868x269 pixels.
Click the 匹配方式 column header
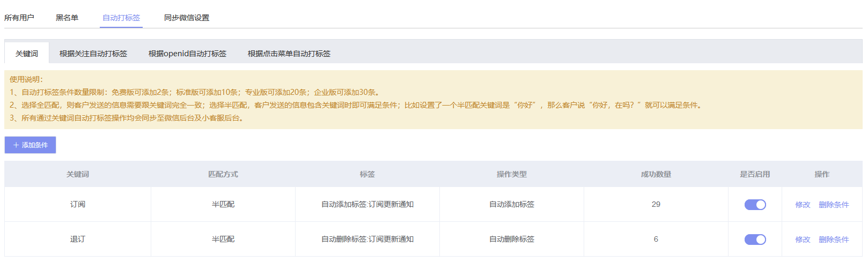[x=223, y=174]
